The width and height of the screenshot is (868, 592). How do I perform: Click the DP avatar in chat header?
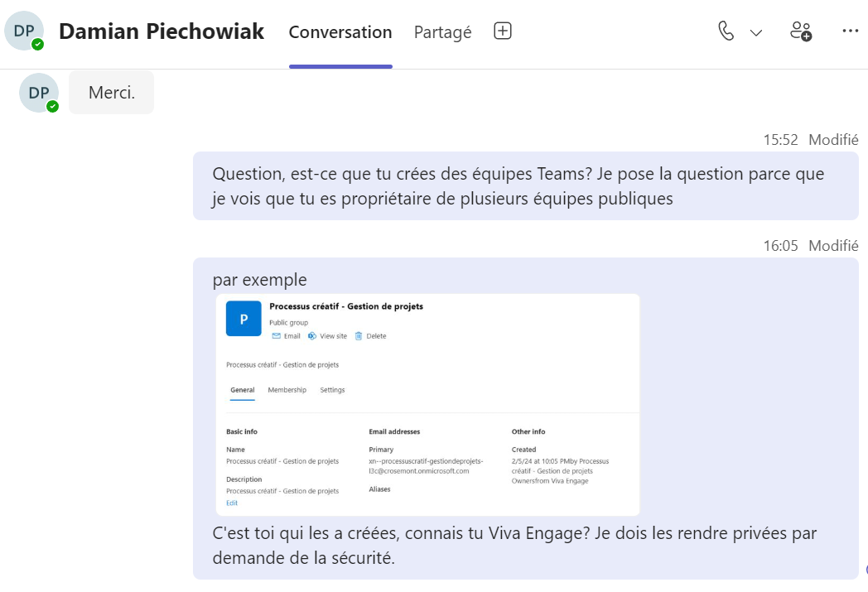pyautogui.click(x=24, y=31)
